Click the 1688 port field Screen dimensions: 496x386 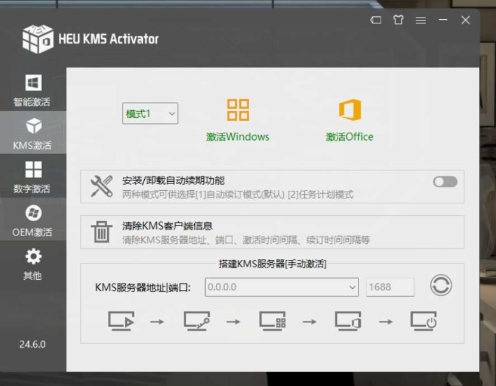[390, 287]
